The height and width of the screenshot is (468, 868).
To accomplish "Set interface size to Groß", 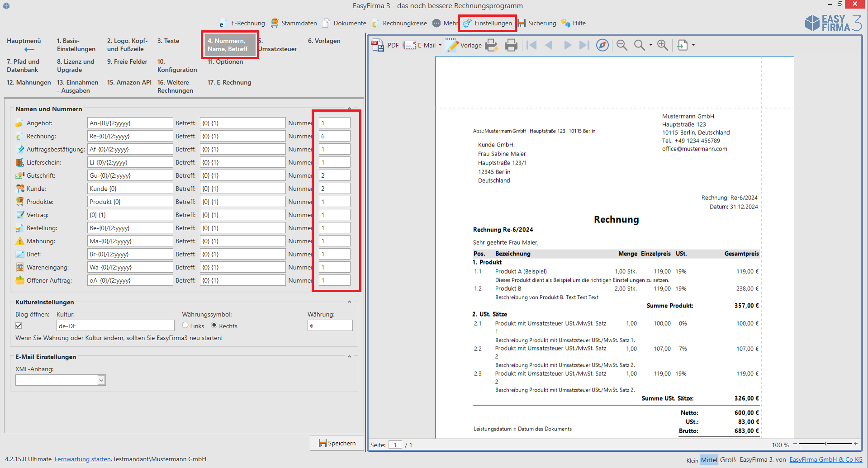I will tap(728, 459).
